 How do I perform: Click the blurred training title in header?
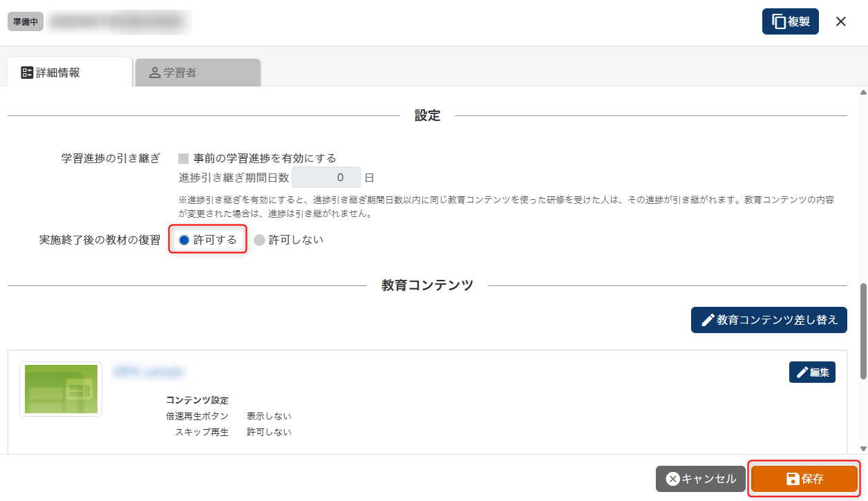point(119,21)
